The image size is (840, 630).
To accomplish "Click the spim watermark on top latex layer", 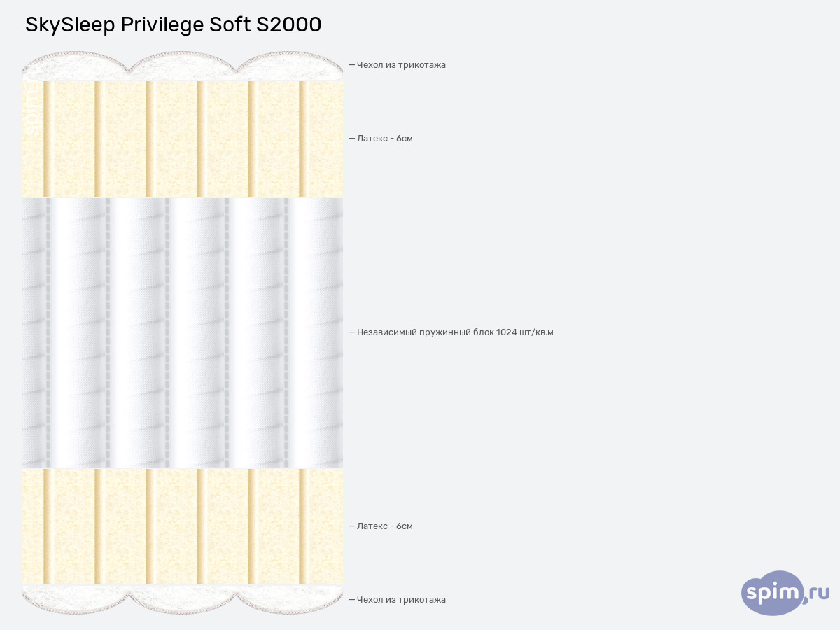I will click(32, 119).
